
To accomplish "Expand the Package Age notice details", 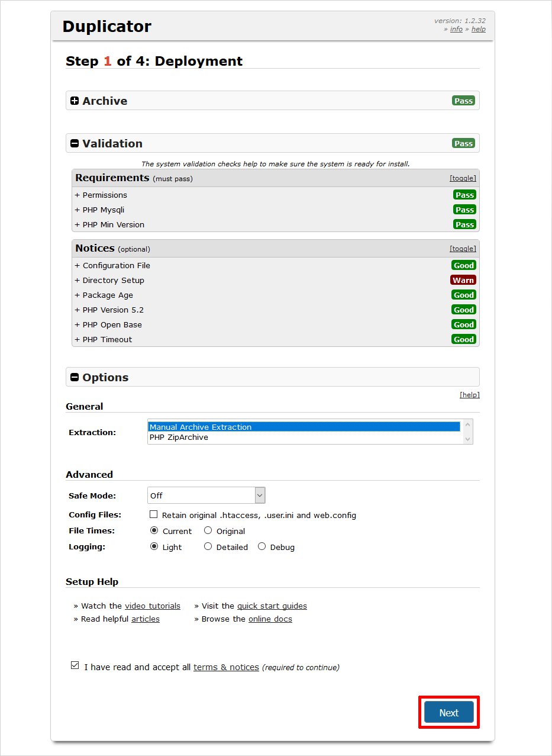I will pyautogui.click(x=104, y=295).
